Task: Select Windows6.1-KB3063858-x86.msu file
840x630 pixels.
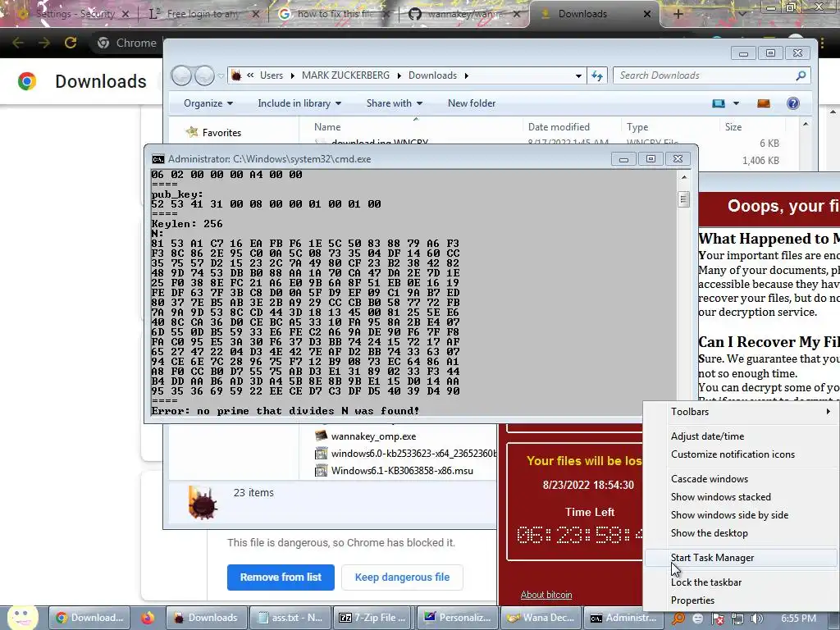Action: 402,470
